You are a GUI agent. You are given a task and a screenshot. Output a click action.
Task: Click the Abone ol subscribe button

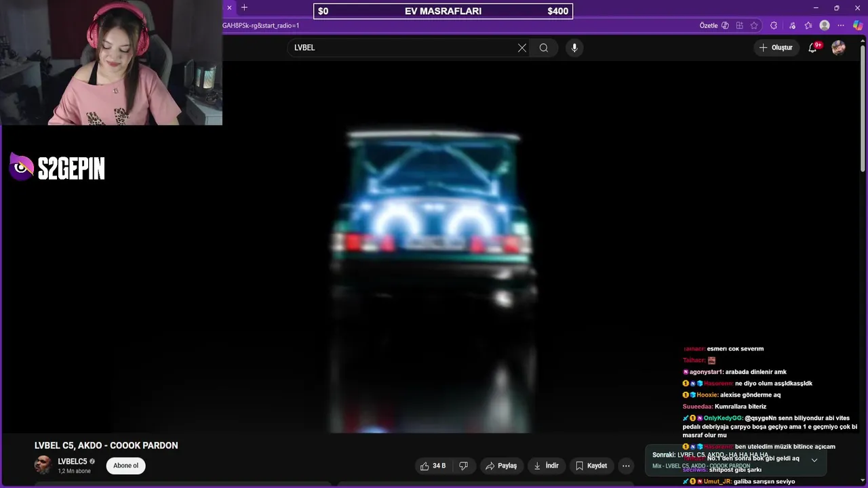[125, 466]
